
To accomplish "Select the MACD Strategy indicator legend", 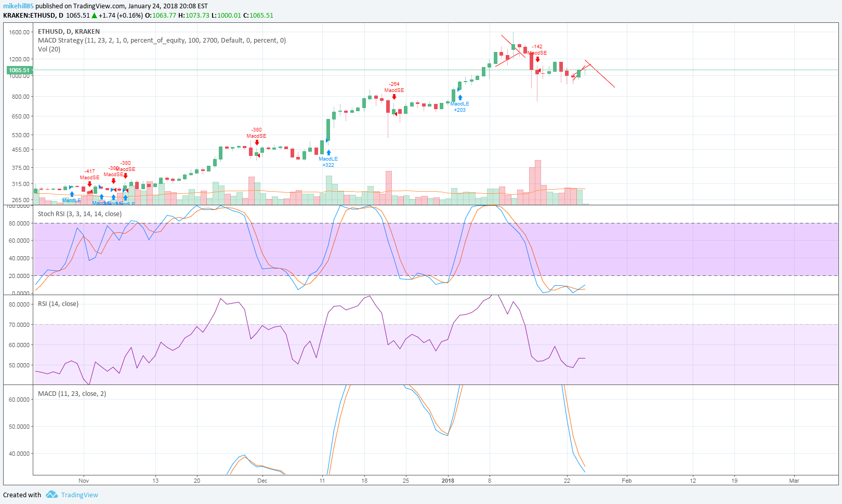I will 162,41.
